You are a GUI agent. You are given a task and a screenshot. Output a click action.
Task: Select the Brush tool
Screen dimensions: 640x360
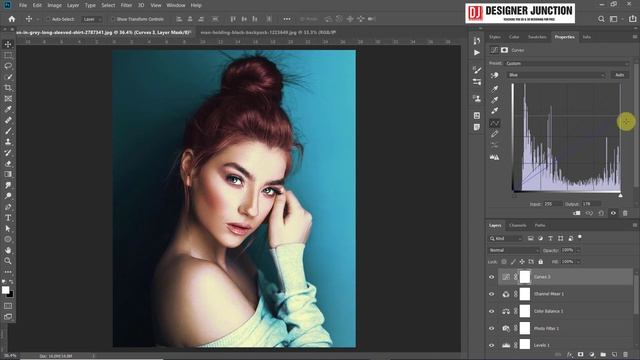8,131
